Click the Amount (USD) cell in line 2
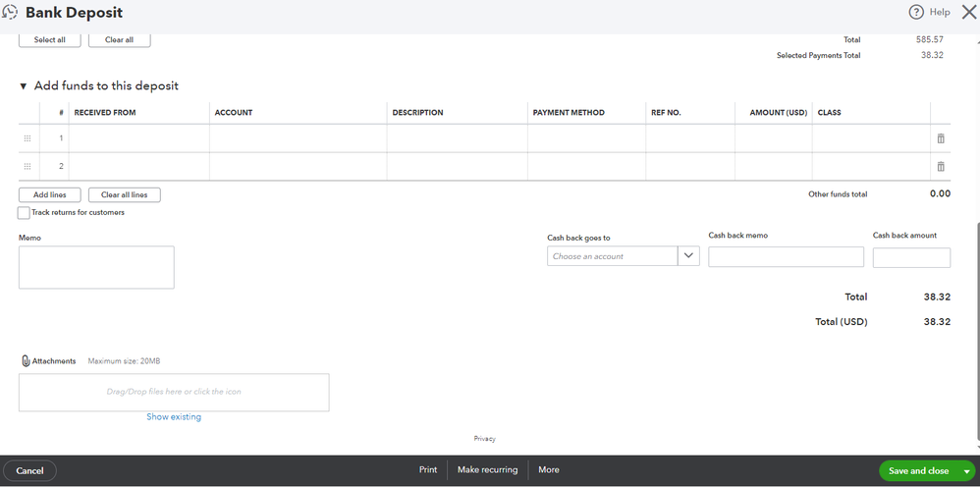 [774, 166]
